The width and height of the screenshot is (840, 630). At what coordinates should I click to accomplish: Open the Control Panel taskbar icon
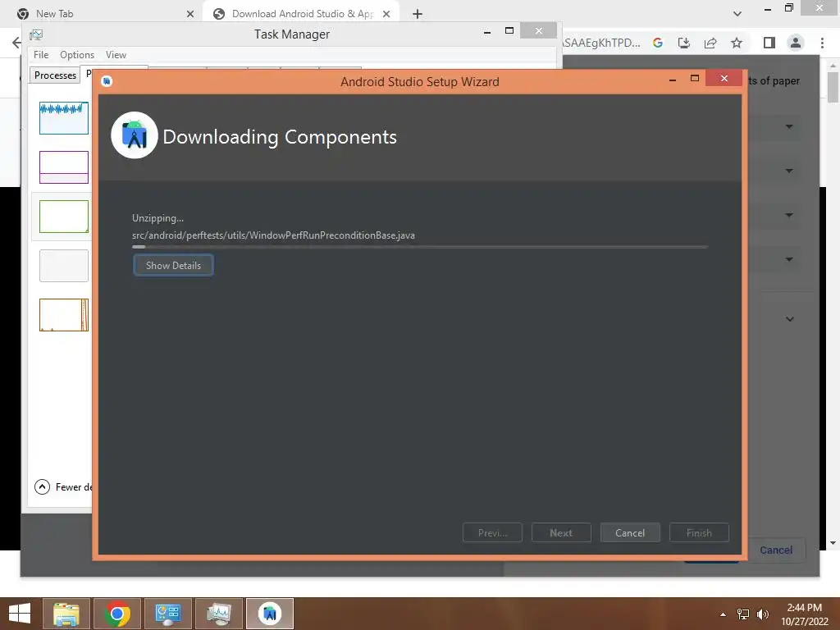[167, 614]
